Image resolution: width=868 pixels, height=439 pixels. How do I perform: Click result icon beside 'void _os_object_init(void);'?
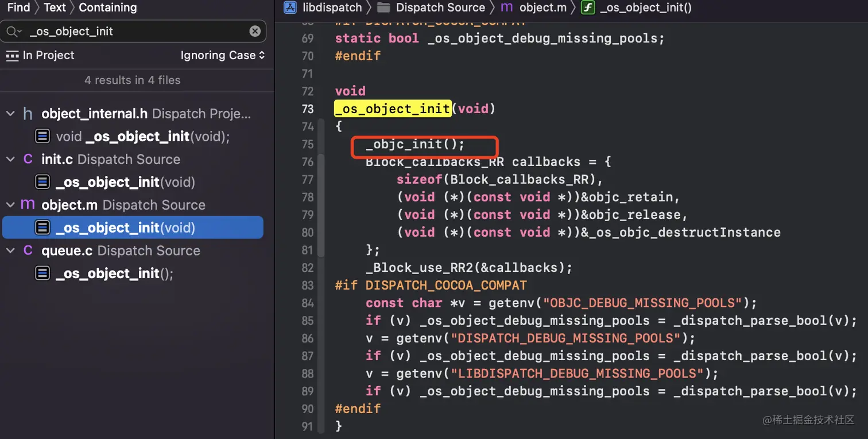pyautogui.click(x=42, y=136)
